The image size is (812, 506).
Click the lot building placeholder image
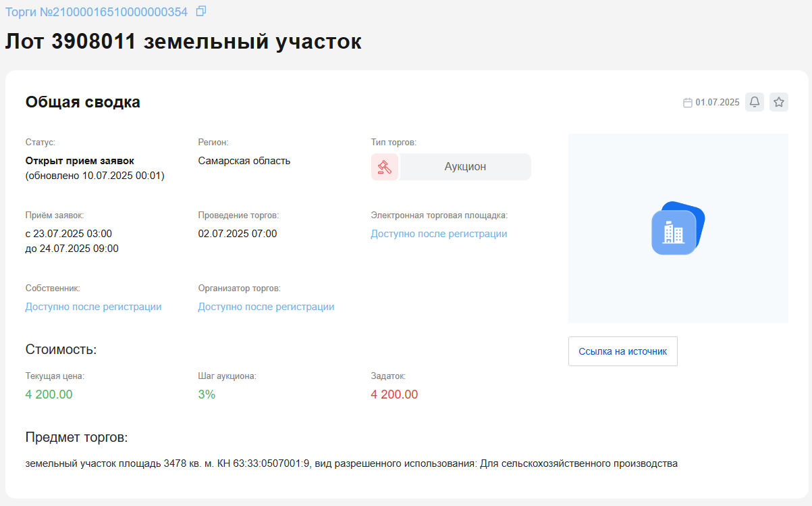click(x=678, y=228)
